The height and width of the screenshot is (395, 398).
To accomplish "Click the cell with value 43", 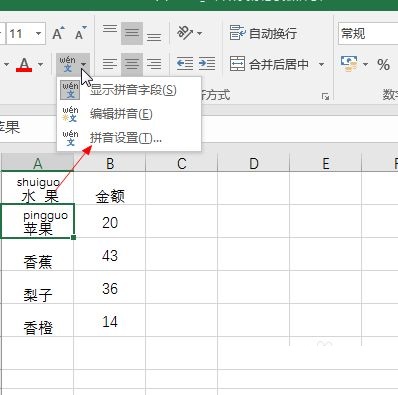I will coord(110,254).
